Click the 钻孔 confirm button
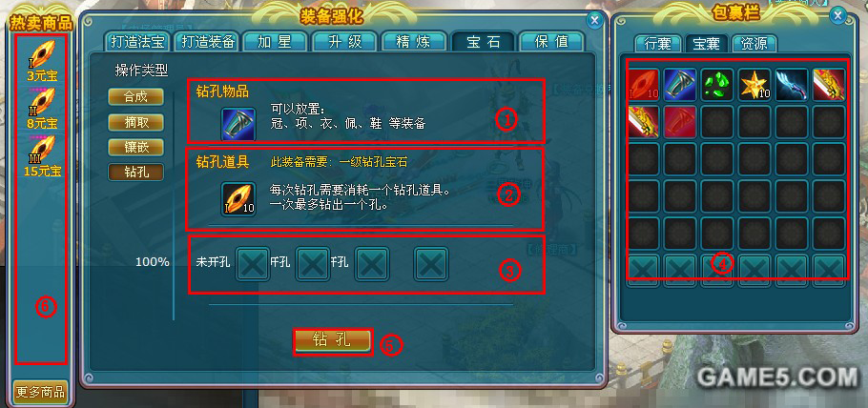Screen dimensions: 868x408 click(x=333, y=340)
